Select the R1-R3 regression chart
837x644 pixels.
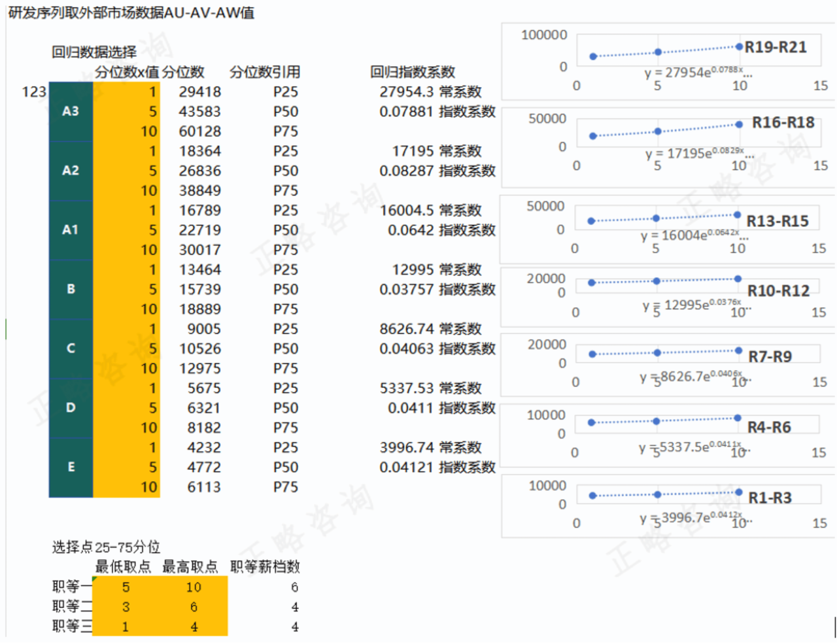point(668,506)
